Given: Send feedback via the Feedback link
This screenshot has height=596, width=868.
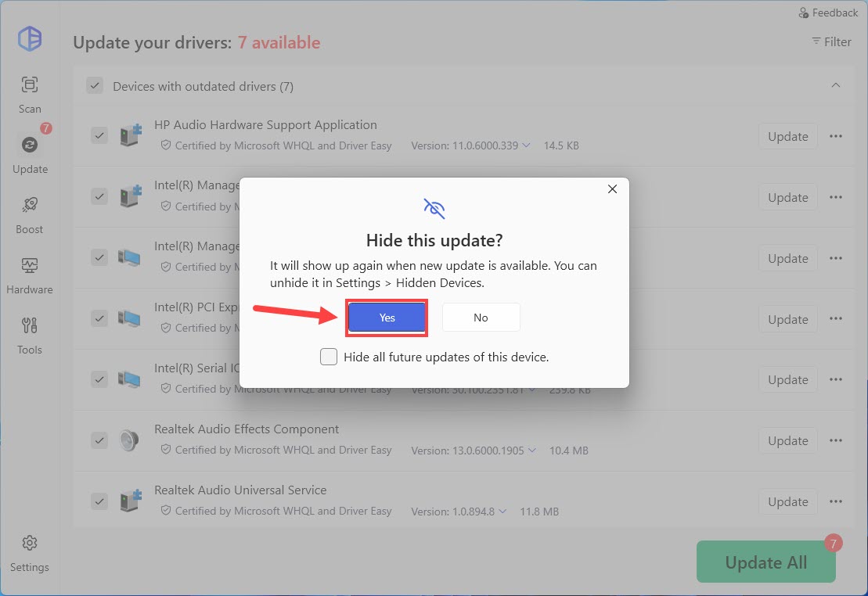Looking at the screenshot, I should (x=827, y=13).
